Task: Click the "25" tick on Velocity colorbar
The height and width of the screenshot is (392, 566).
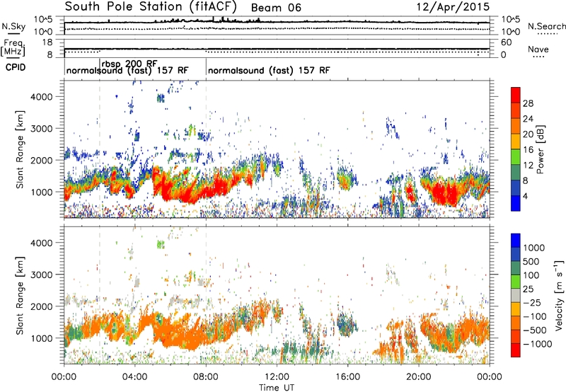Action: click(528, 289)
